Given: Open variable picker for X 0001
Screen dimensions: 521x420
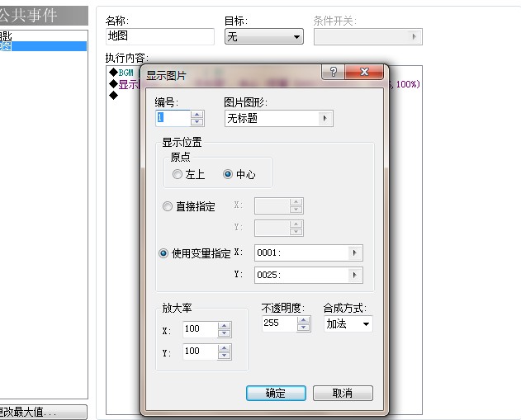Looking at the screenshot, I should click(354, 253).
